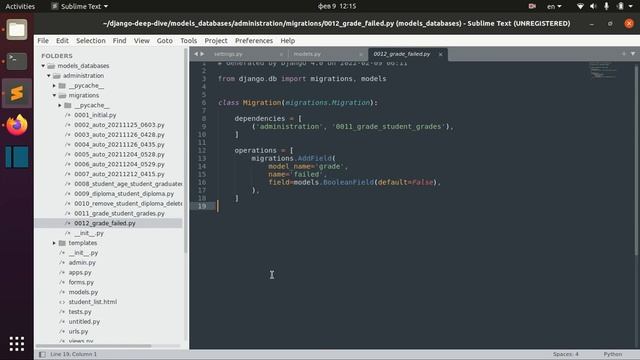The height and width of the screenshot is (360, 640).
Task: Click the screen recording indicator in top bar
Action: point(532,6)
